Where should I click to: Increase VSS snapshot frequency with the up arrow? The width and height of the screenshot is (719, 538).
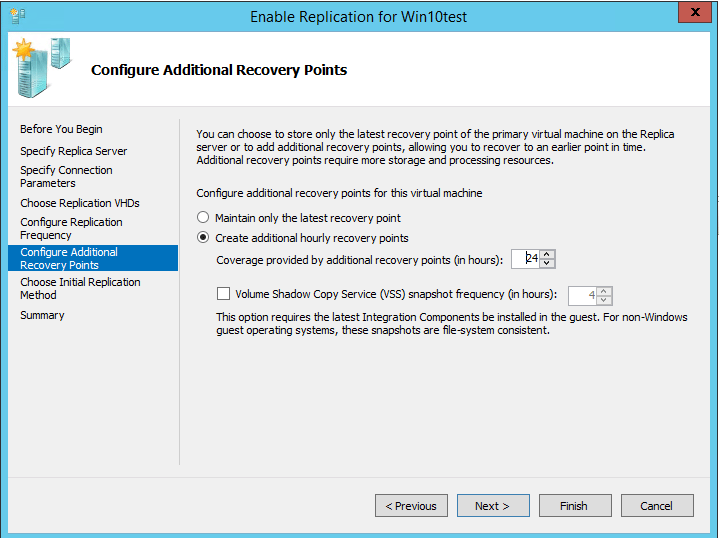click(604, 291)
